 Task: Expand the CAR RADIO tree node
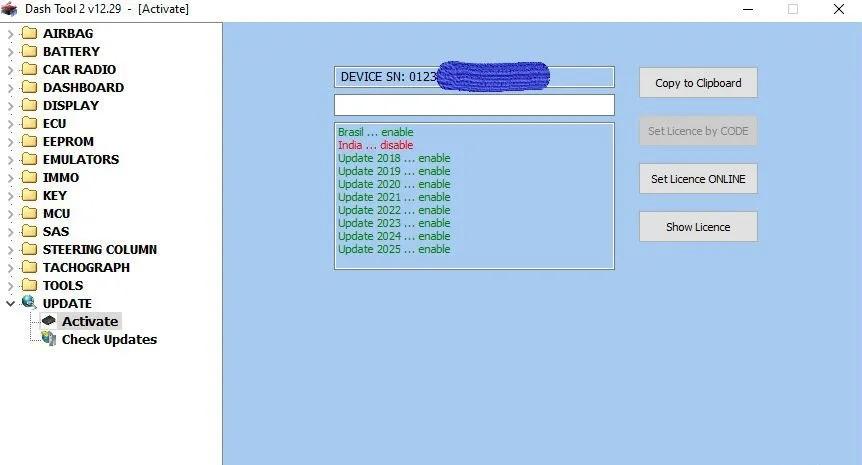(10, 70)
